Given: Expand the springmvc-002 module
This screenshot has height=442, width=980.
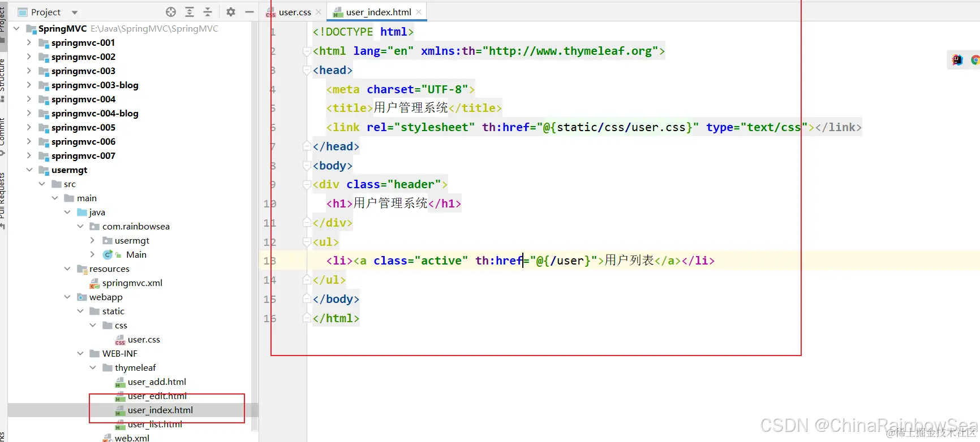Looking at the screenshot, I should [x=29, y=57].
